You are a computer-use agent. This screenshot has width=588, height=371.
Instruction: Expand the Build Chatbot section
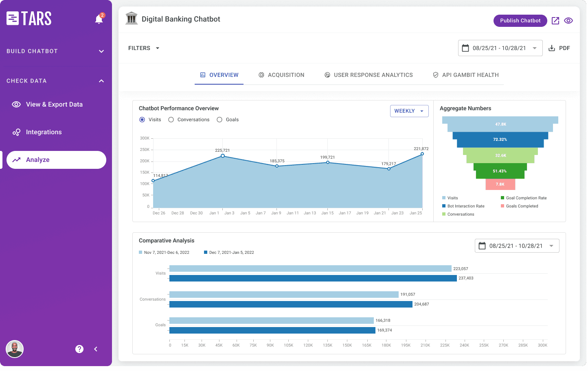click(x=56, y=51)
